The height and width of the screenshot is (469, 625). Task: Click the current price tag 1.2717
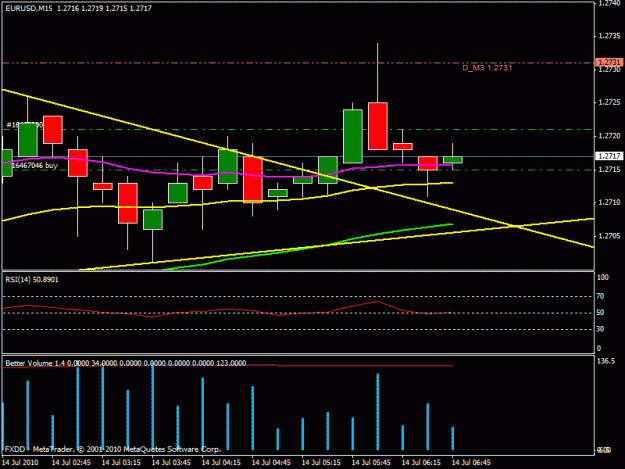pyautogui.click(x=609, y=156)
